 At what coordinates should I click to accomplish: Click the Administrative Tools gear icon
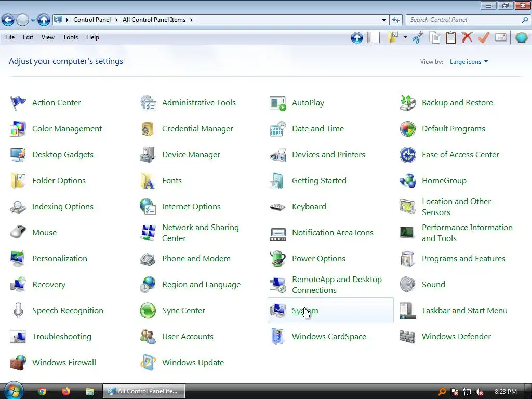pos(148,103)
